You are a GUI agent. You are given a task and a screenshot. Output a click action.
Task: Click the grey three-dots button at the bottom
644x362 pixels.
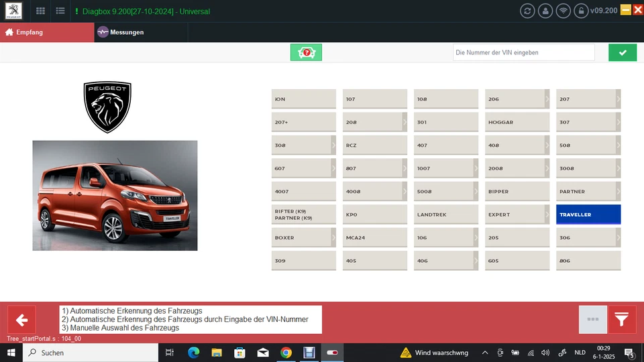tap(592, 320)
